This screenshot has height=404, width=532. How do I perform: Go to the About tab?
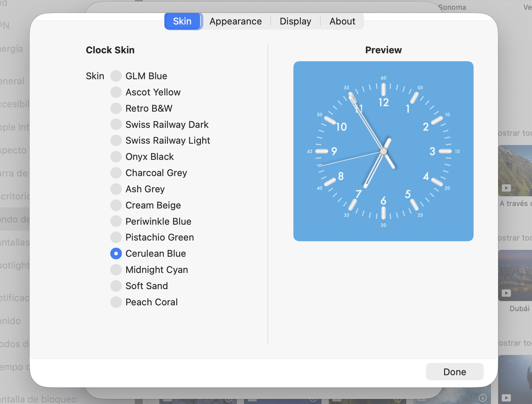click(x=342, y=21)
